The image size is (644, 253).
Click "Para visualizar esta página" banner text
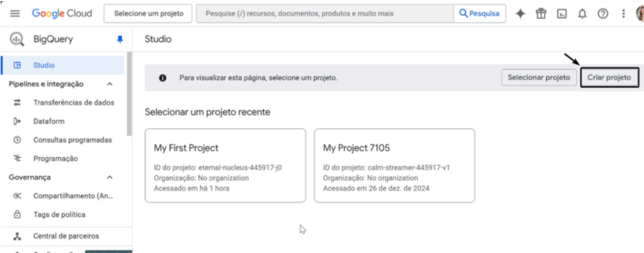click(x=258, y=77)
